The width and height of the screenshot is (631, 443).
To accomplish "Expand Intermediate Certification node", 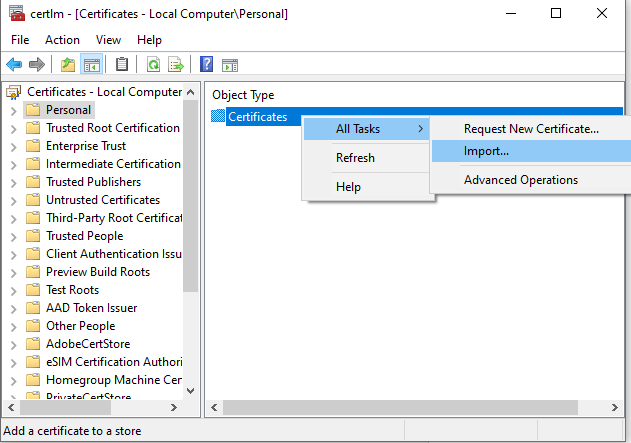I will [13, 165].
